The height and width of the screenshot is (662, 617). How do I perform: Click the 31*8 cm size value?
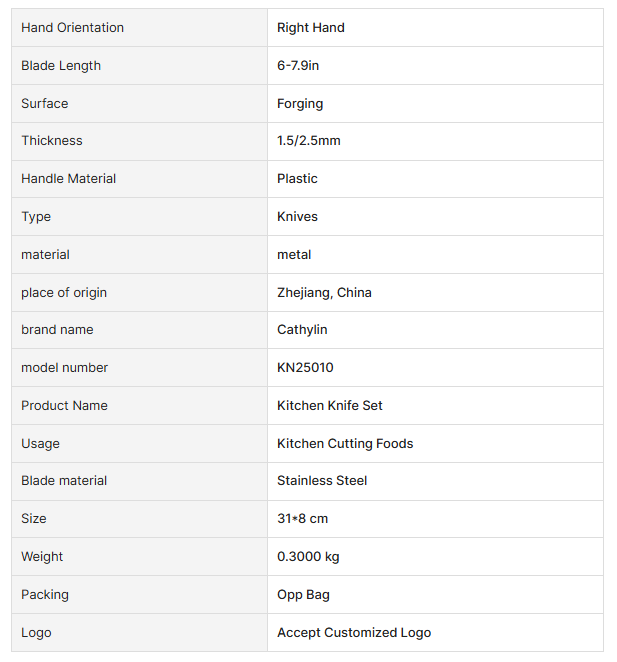pos(303,519)
